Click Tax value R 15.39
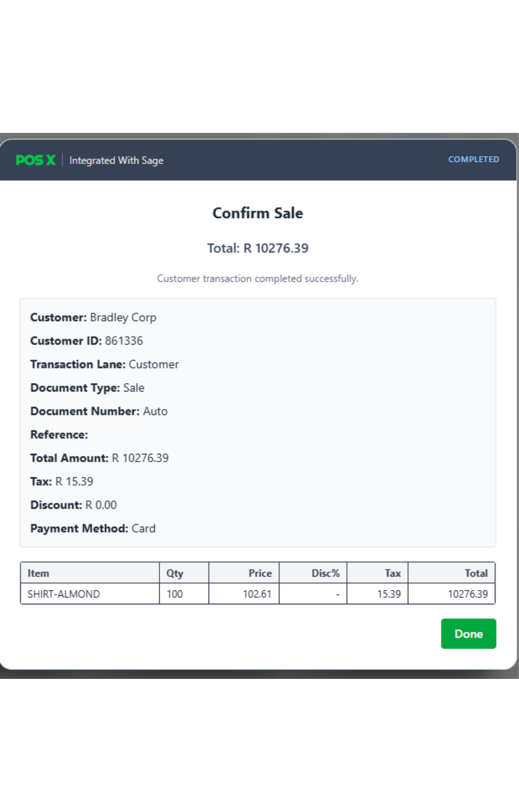Viewport: 519px width, 812px height. coord(74,481)
